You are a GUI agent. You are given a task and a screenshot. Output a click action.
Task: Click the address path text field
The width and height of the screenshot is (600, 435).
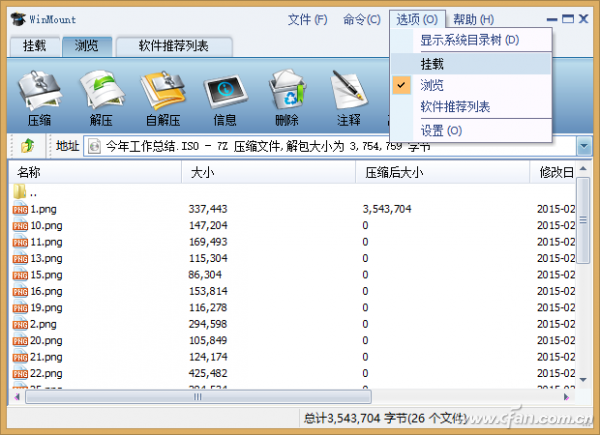point(330,146)
